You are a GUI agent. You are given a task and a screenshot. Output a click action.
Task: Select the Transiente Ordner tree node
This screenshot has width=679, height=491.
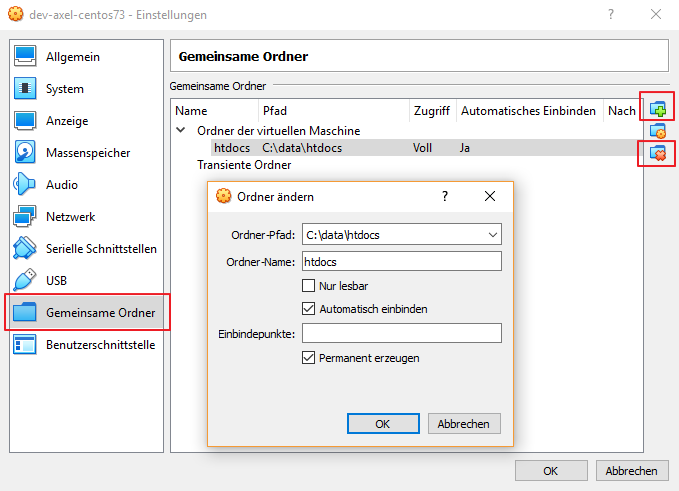click(244, 165)
